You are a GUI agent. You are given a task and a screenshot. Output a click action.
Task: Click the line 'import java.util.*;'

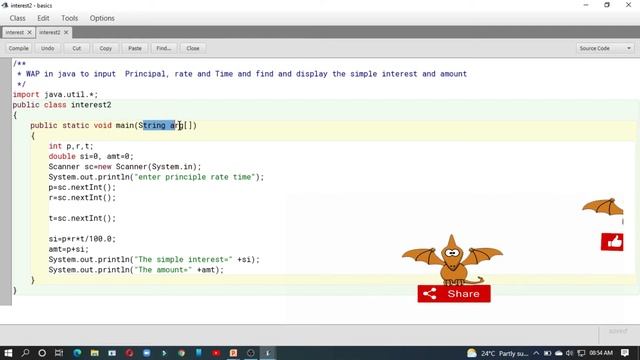pyautogui.click(x=55, y=94)
